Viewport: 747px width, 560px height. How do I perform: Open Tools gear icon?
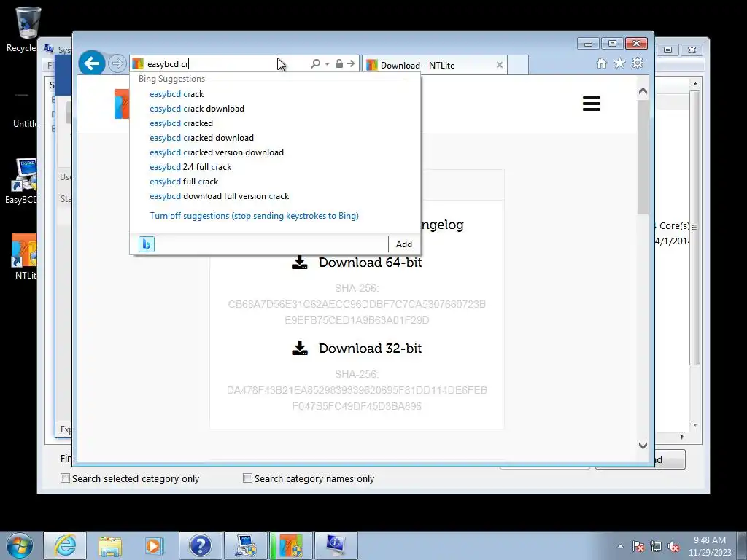pyautogui.click(x=638, y=63)
